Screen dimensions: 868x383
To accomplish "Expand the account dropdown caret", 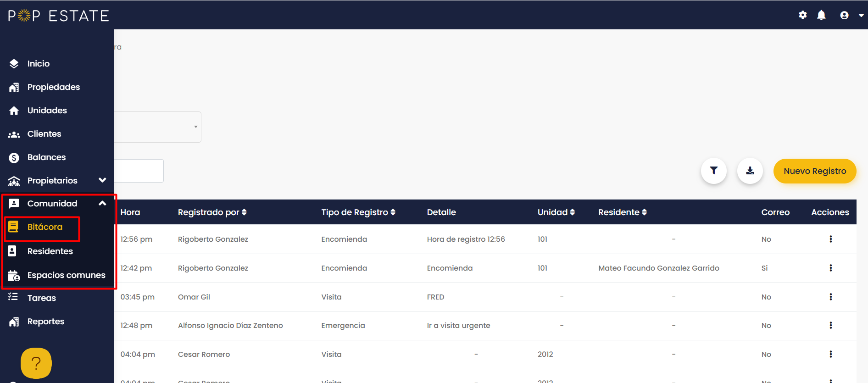I will (x=861, y=15).
